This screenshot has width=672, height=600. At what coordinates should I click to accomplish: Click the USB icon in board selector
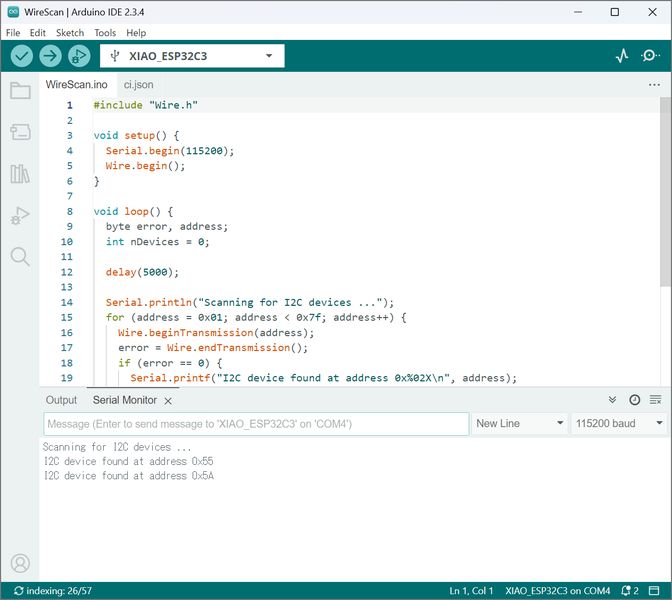(114, 56)
